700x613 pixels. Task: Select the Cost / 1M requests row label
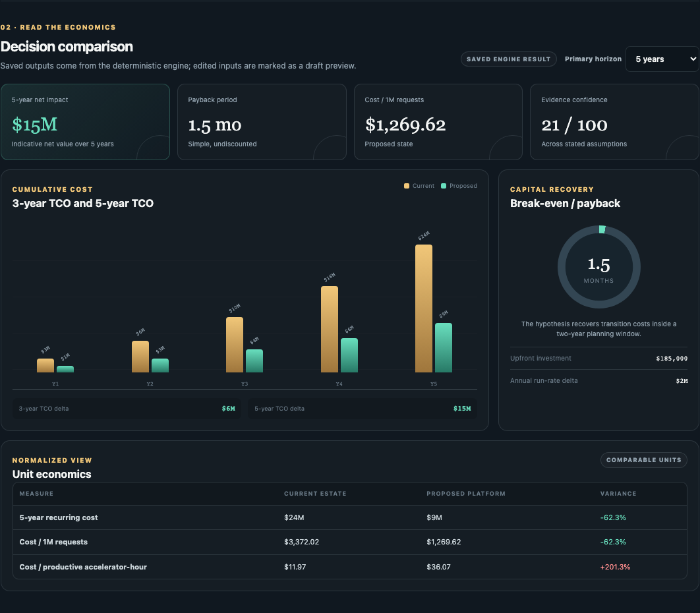click(53, 542)
